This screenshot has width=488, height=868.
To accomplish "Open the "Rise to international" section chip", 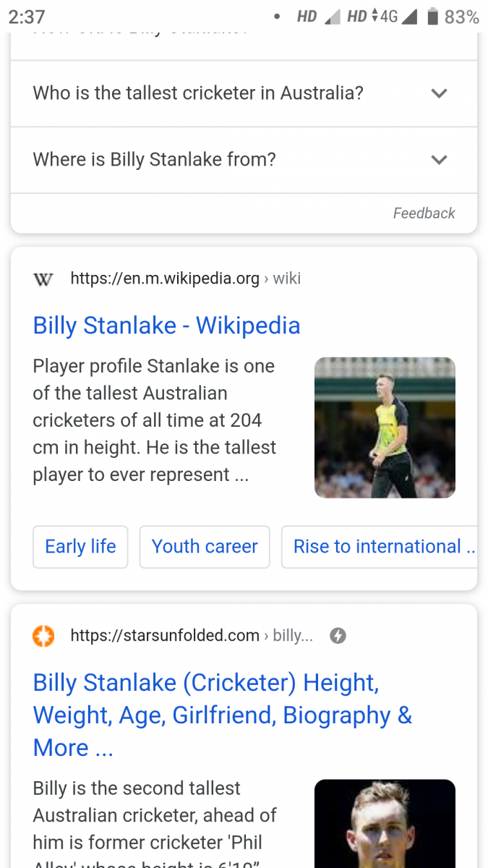I will (380, 547).
